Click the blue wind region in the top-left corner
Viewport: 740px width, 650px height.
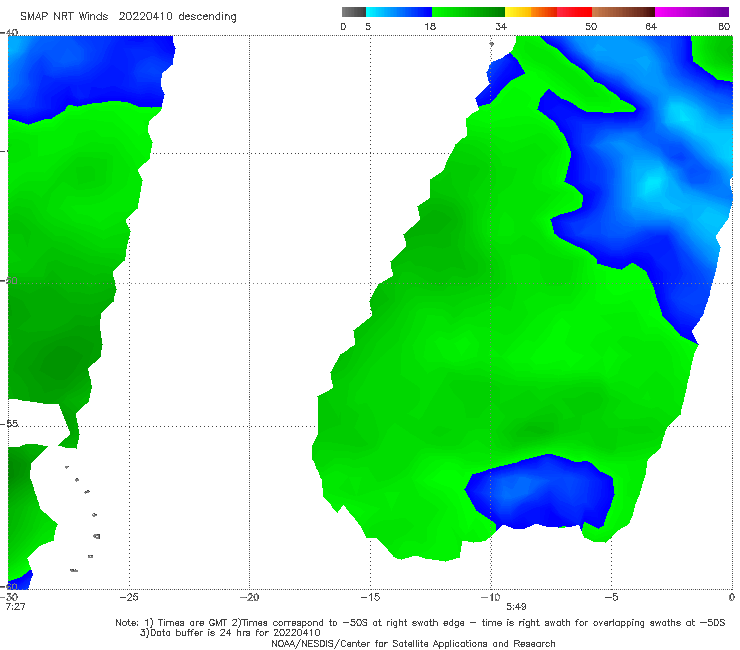(87, 76)
